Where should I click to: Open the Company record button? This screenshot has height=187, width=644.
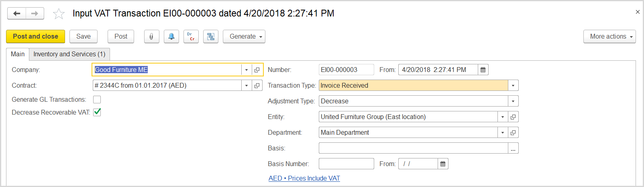[257, 70]
